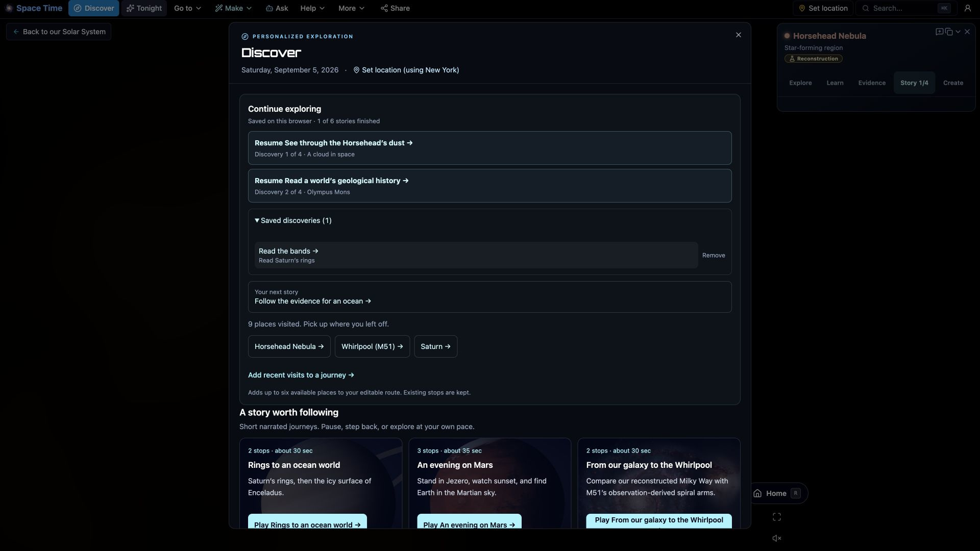Go back to our Solar System

59,32
